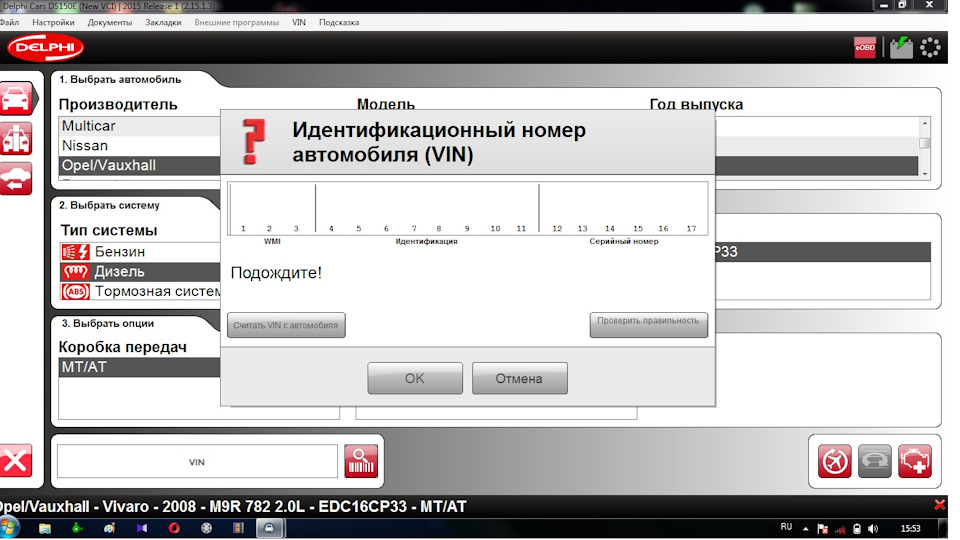The width and height of the screenshot is (960, 540).
Task: Click the engine diagnose plus icon
Action: [x=915, y=461]
